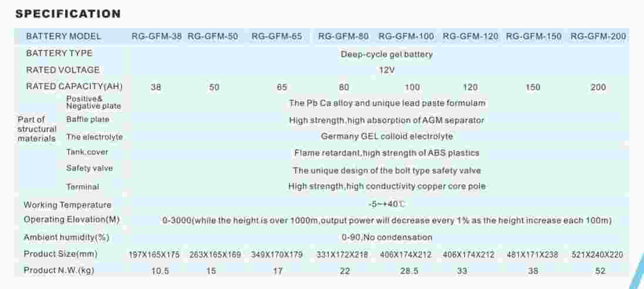
Task: Click the 263X165X169 size value
Action: [215, 255]
